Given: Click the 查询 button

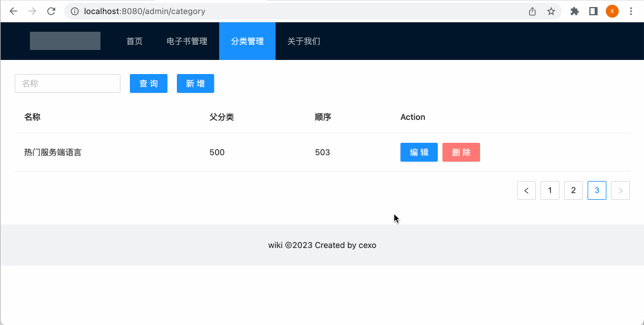Looking at the screenshot, I should pyautogui.click(x=149, y=83).
